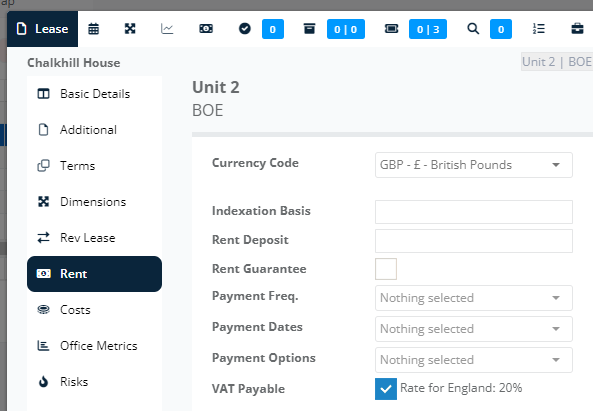Click the BOE subtitle text
This screenshot has width=593, height=411.
pyautogui.click(x=208, y=110)
